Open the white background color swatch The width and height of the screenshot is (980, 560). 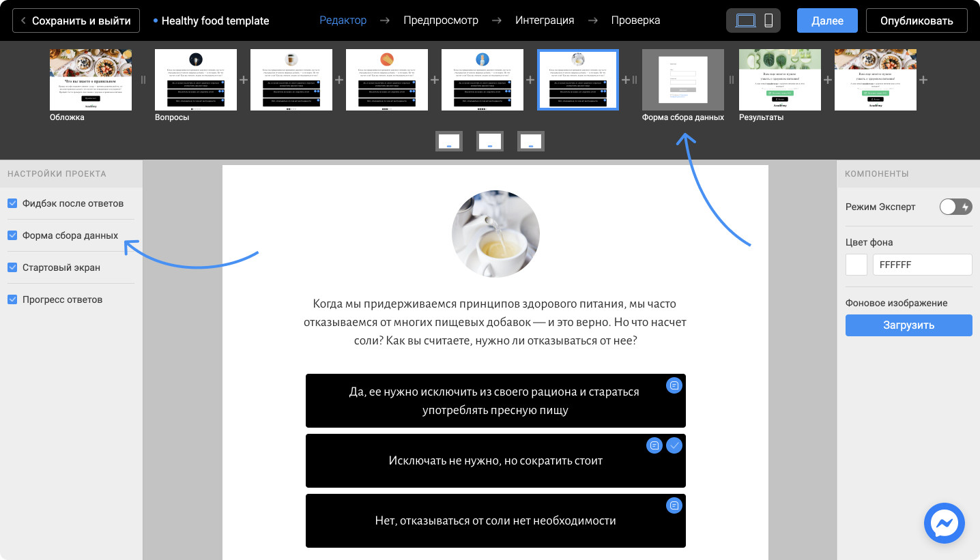856,265
